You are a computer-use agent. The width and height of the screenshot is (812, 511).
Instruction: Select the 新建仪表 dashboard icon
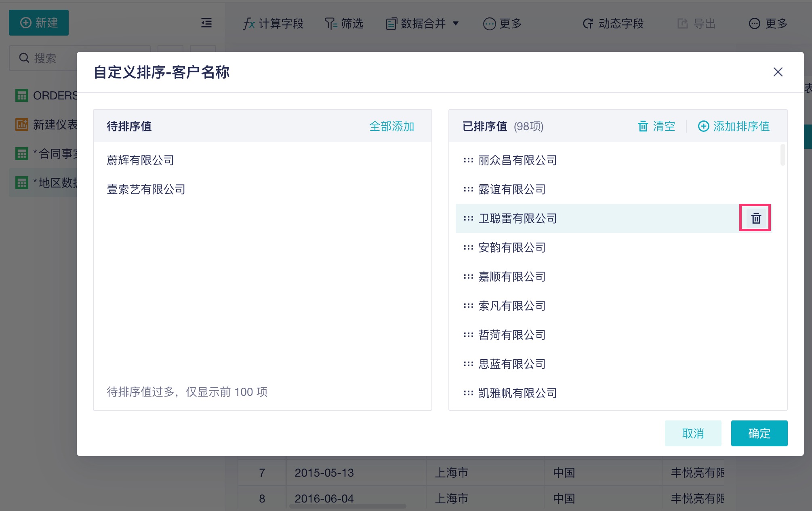(21, 125)
